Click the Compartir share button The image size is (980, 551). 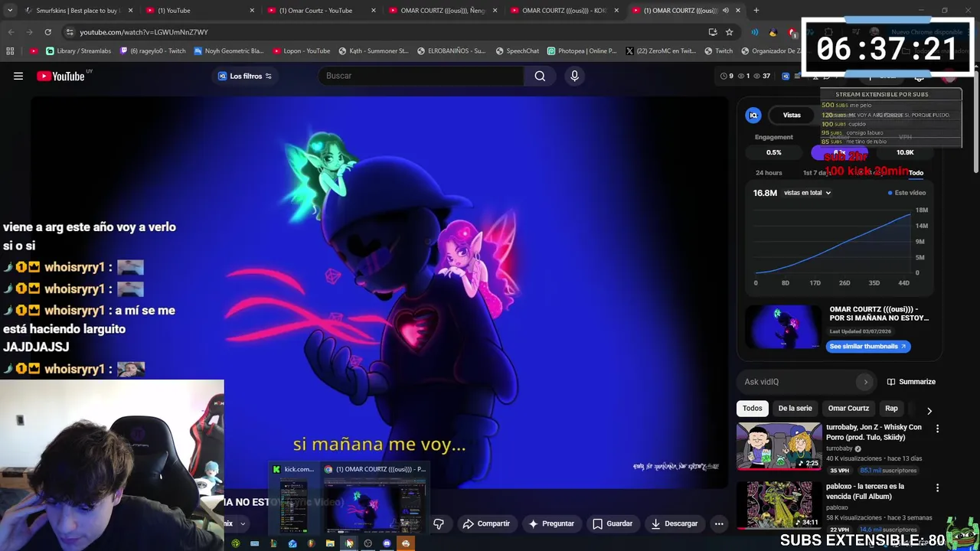click(x=486, y=523)
